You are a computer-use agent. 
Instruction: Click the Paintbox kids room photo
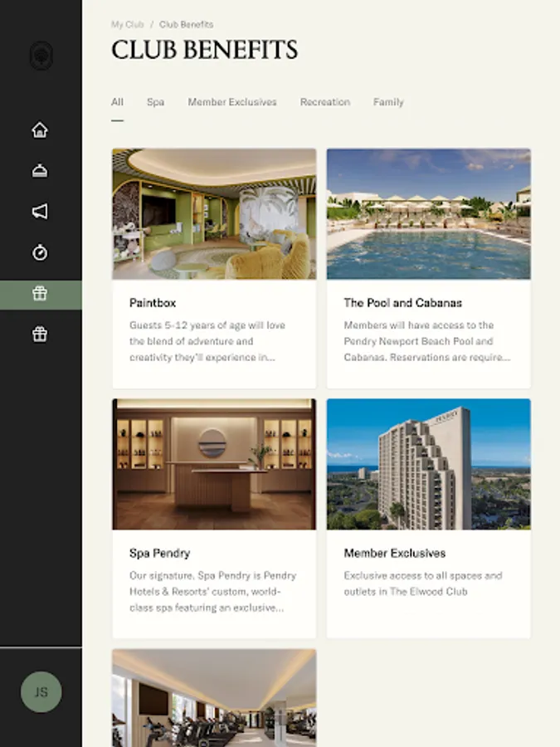[x=214, y=214]
